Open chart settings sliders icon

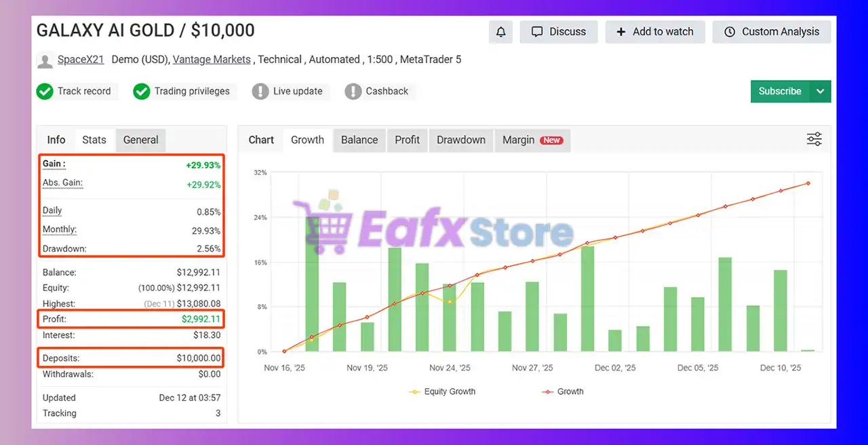click(814, 140)
